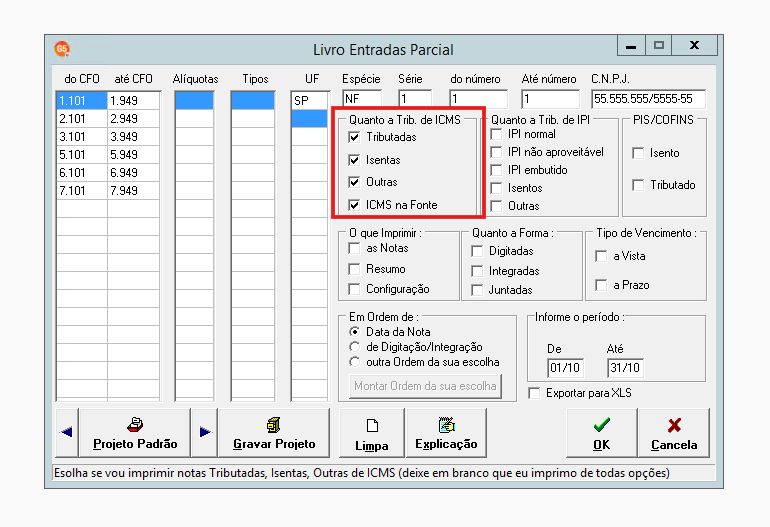
Task: Save with Gravar Projeto button
Action: click(x=274, y=432)
